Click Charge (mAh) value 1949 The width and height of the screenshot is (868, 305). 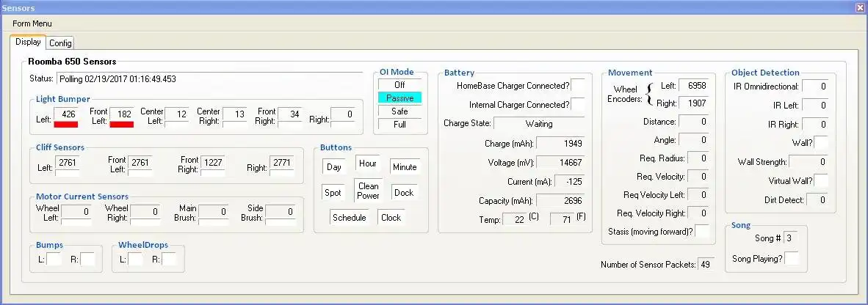tap(560, 144)
